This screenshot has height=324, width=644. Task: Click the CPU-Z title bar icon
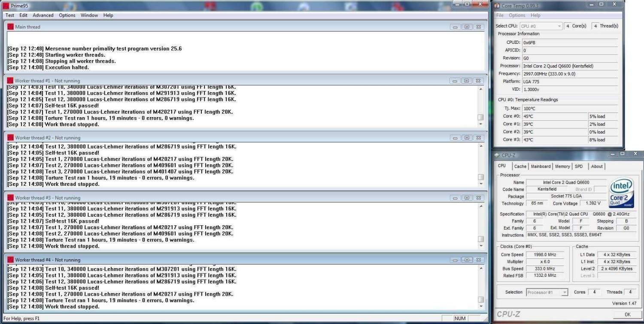pos(497,155)
